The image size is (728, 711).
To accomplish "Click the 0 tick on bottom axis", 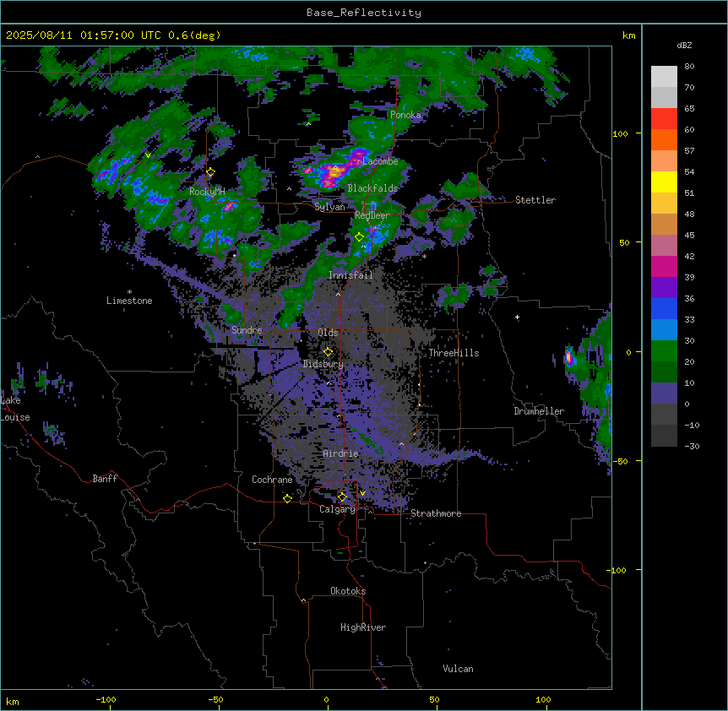I will [326, 699].
